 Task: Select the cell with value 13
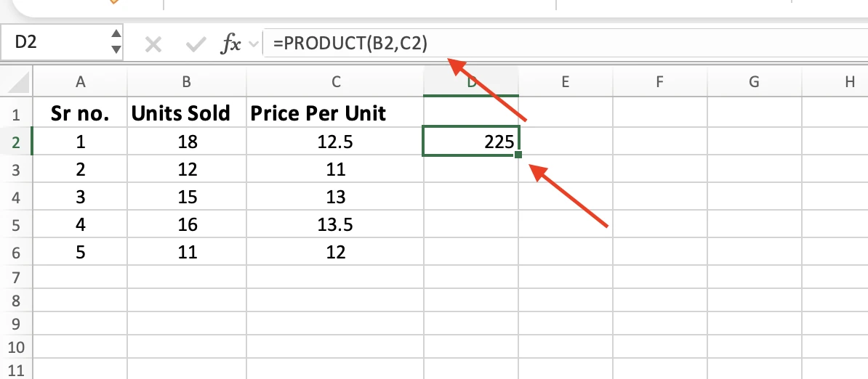click(x=335, y=197)
